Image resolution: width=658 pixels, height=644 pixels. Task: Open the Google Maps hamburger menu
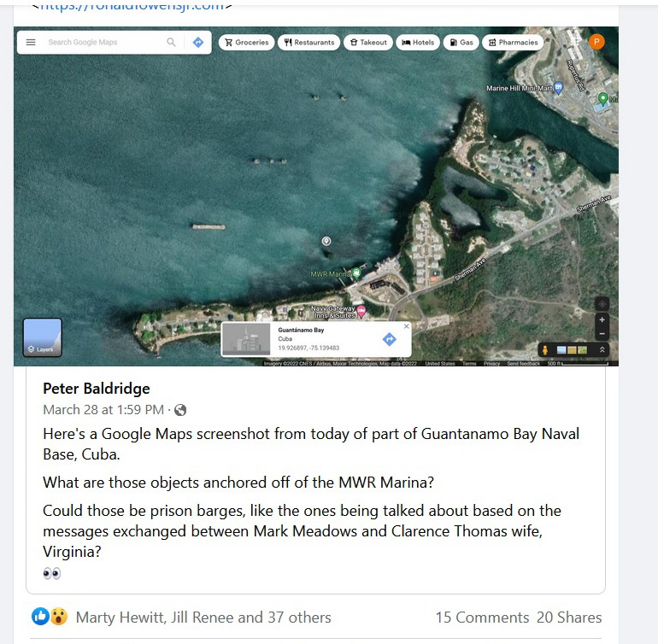[31, 43]
